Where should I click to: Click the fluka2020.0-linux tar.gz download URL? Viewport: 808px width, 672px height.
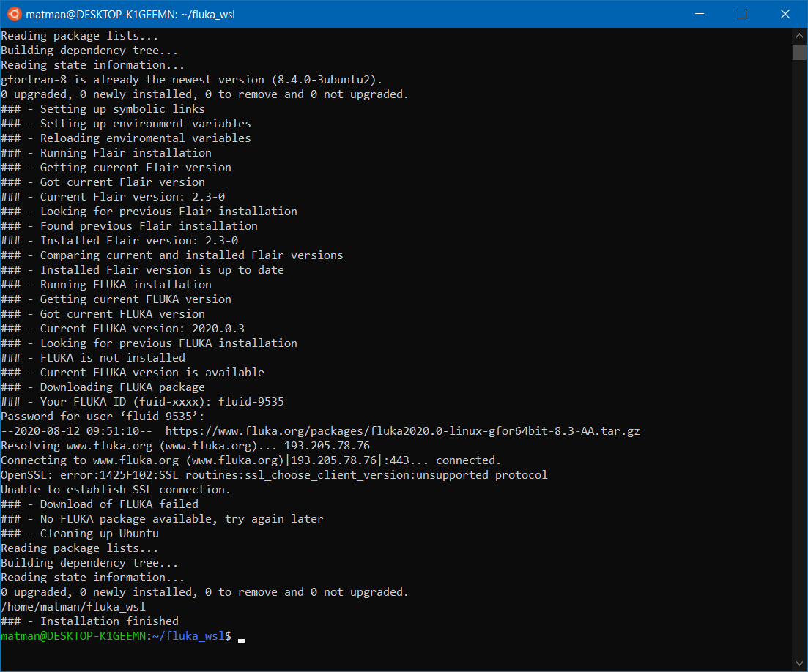coord(402,431)
